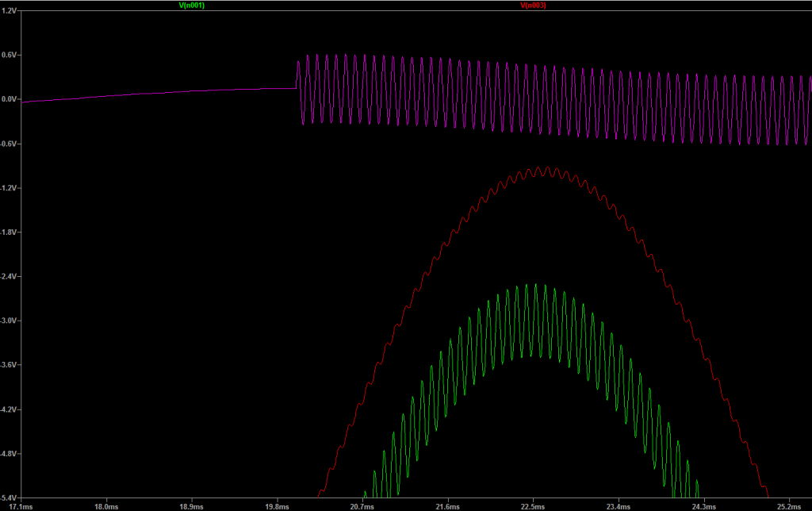Click the red V(n003) trace label
Image resolution: width=812 pixels, height=511 pixels.
(x=533, y=5)
